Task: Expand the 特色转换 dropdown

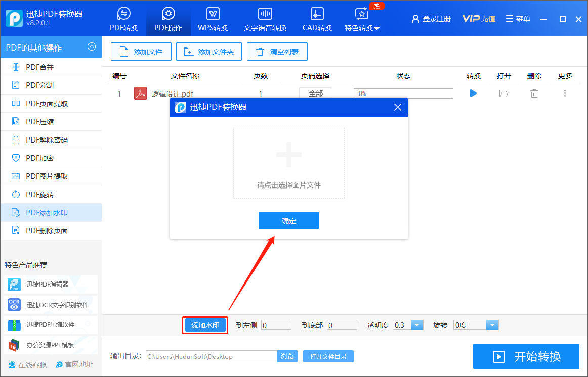Action: coord(362,19)
